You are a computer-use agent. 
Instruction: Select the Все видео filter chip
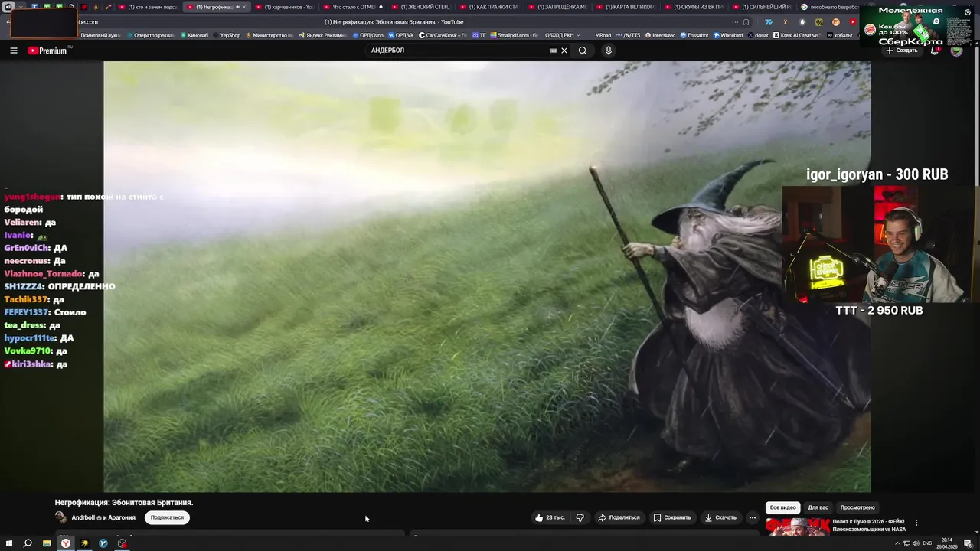coord(782,507)
